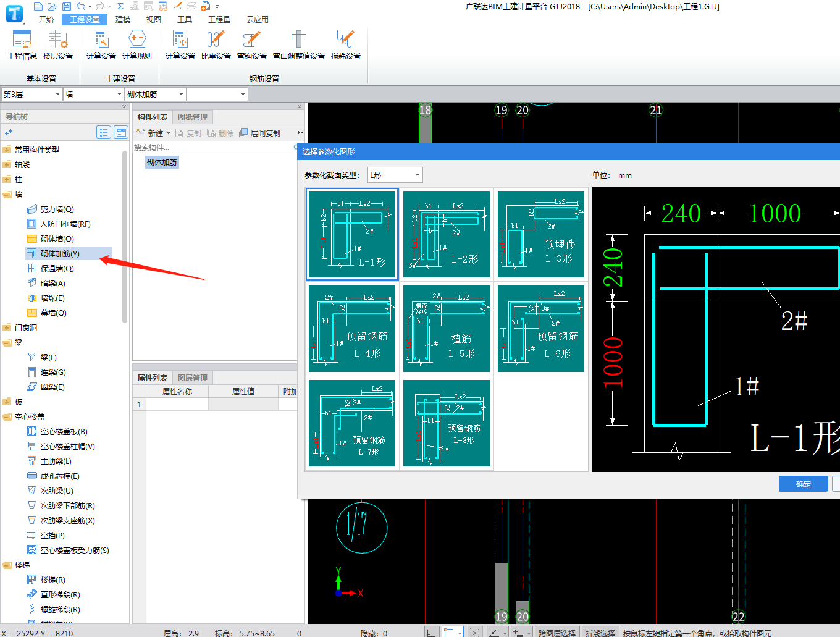This screenshot has height=637, width=840.
Task: Select 砌体墙(Q) in navigation tree
Action: click(x=57, y=238)
